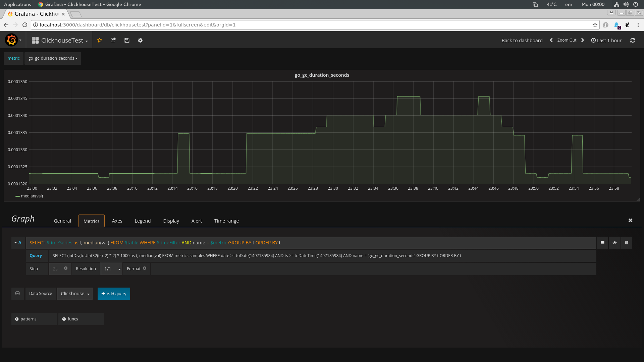The width and height of the screenshot is (644, 362).
Task: Expand the Resolution 1/1 dropdown
Action: [x=112, y=269]
